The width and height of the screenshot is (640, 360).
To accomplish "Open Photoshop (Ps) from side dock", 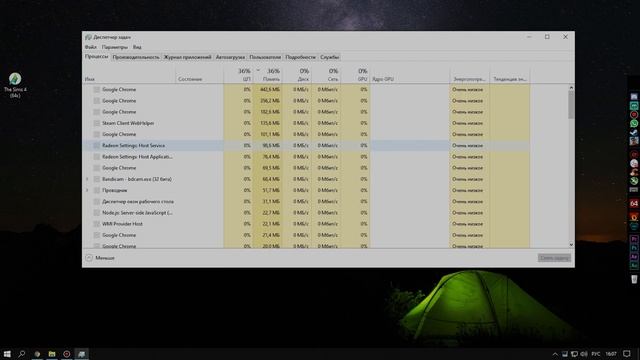I will 634,248.
